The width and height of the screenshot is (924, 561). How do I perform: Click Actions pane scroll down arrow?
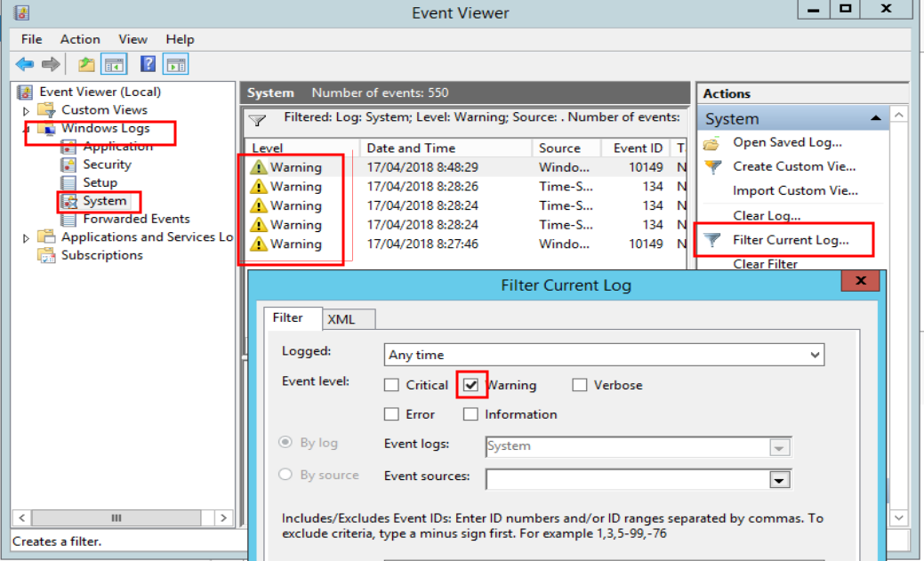click(898, 518)
